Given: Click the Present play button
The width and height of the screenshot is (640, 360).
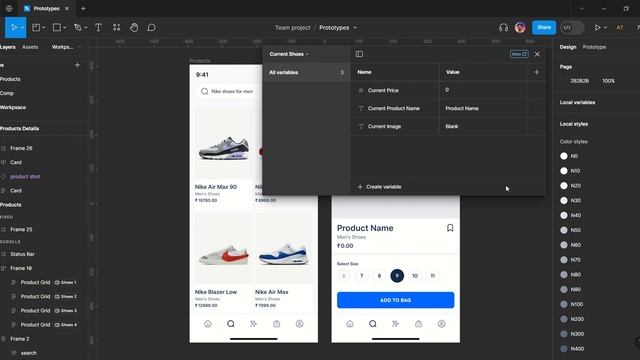Looking at the screenshot, I should tap(597, 27).
